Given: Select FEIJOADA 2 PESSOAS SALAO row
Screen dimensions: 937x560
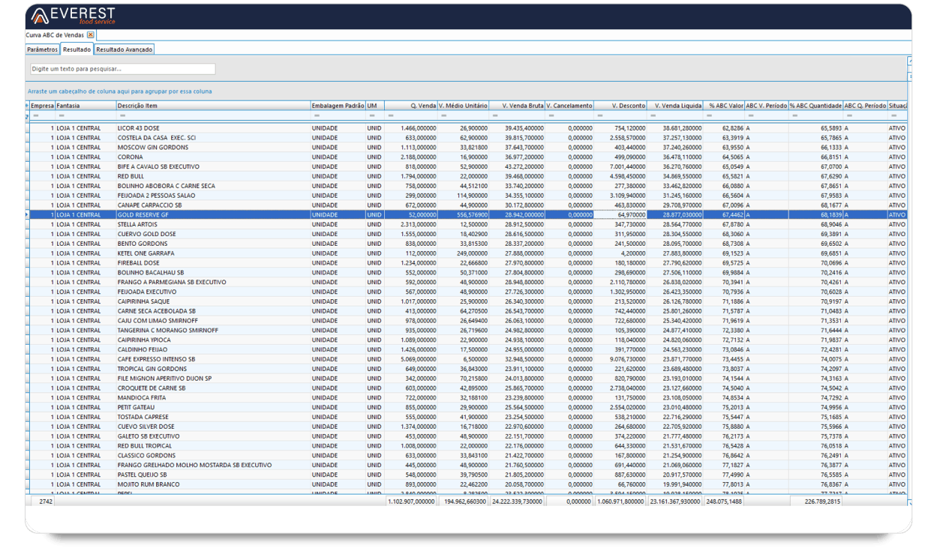Looking at the screenshot, I should click(468, 196).
